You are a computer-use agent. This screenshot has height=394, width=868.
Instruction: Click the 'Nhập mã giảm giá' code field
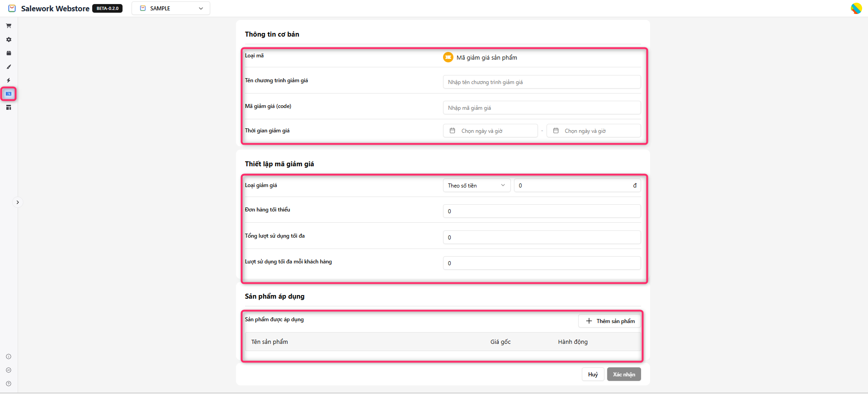[541, 108]
